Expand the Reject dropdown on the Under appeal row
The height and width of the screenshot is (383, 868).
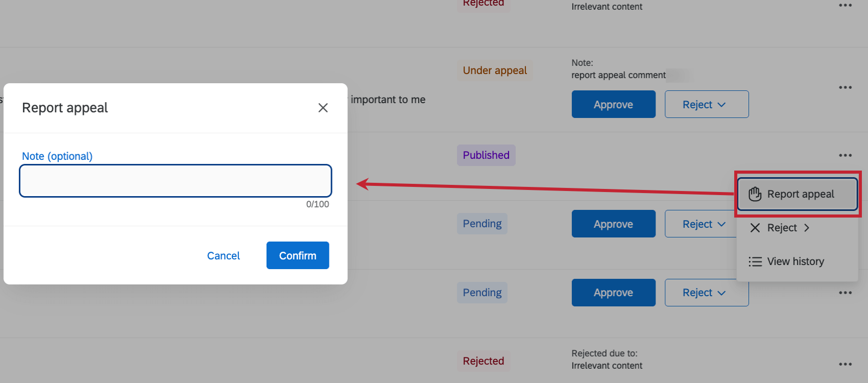[707, 104]
